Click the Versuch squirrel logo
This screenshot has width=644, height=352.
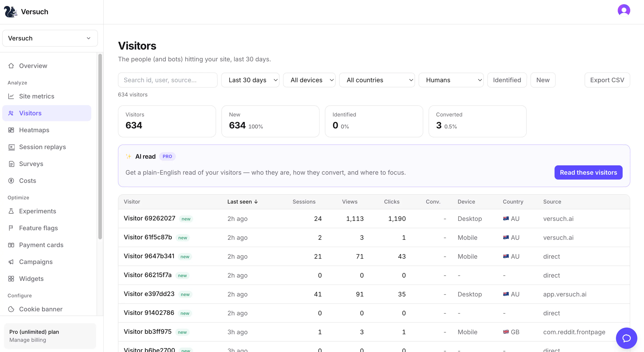[10, 12]
